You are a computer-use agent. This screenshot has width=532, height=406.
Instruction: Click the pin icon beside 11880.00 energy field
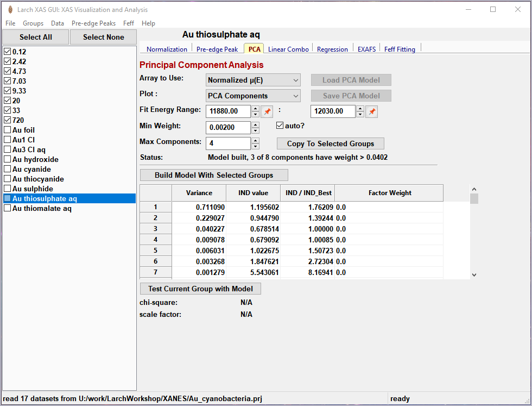pos(267,111)
